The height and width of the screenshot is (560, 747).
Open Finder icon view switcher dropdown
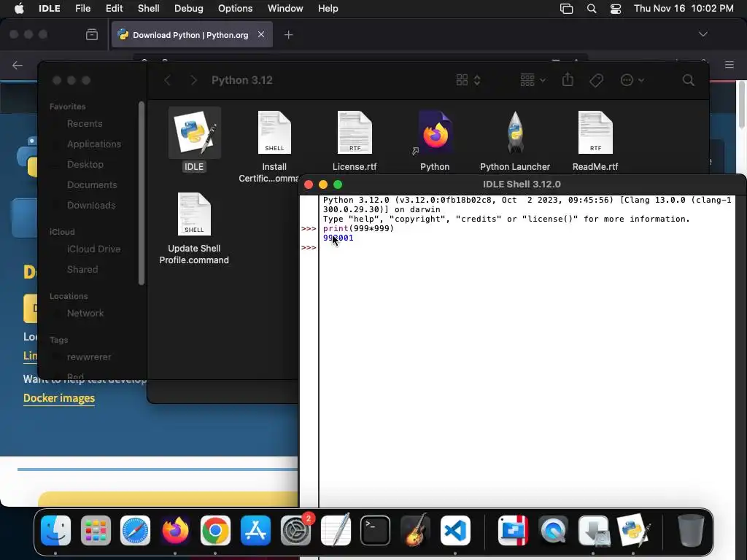click(468, 80)
